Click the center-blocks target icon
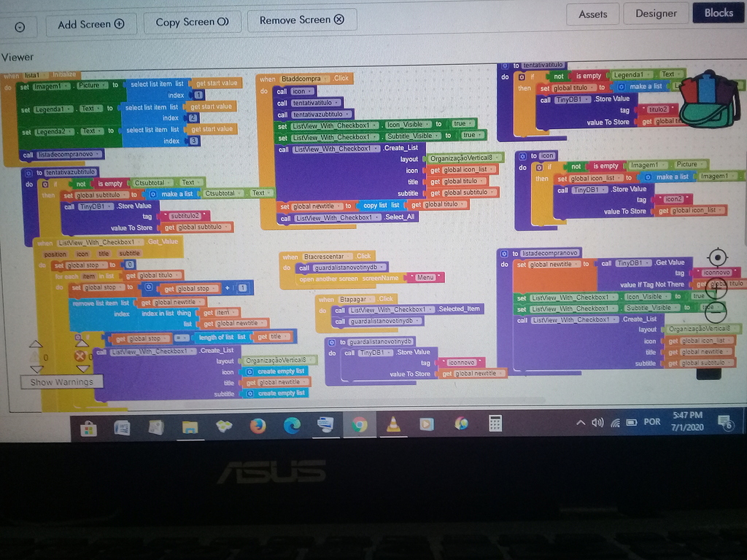The height and width of the screenshot is (560, 747). pyautogui.click(x=718, y=257)
